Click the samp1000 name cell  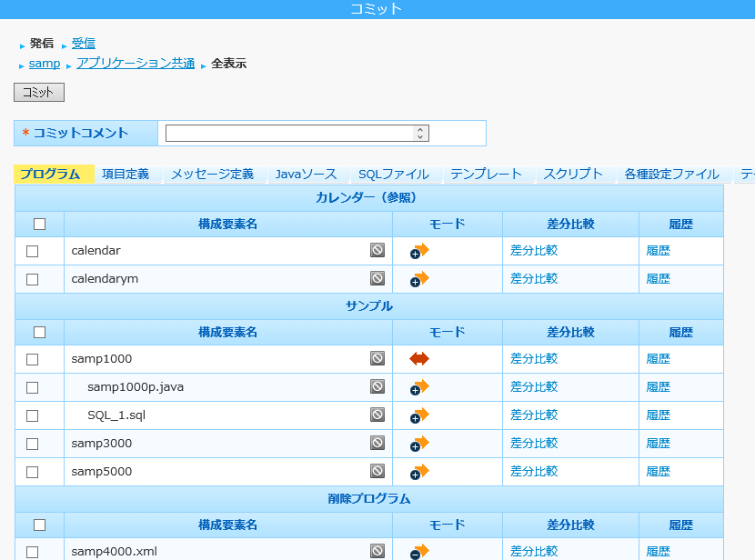(x=228, y=359)
